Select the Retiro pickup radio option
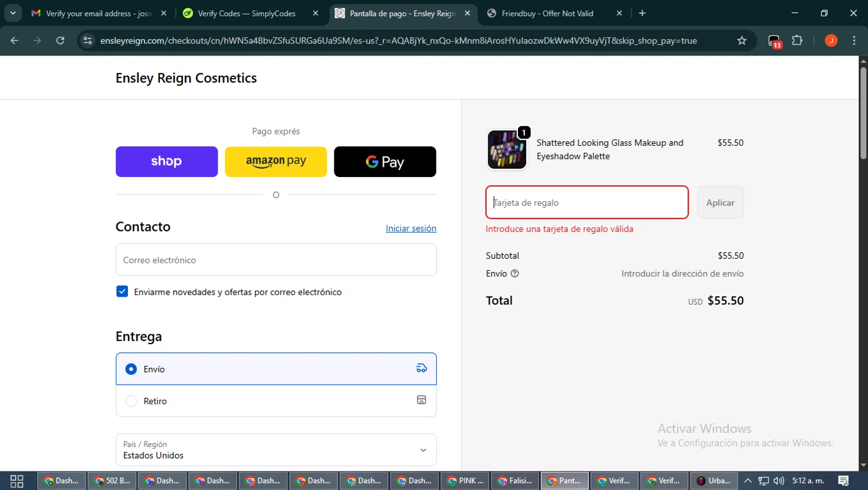Screen dimensions: 868x490 (x=131, y=401)
